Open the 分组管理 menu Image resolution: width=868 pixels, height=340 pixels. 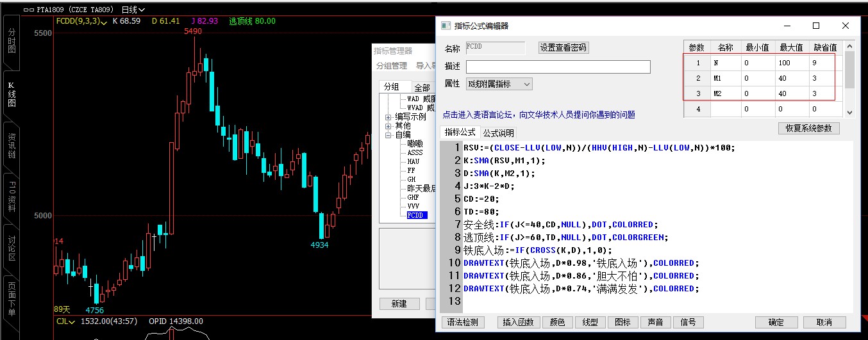(391, 65)
